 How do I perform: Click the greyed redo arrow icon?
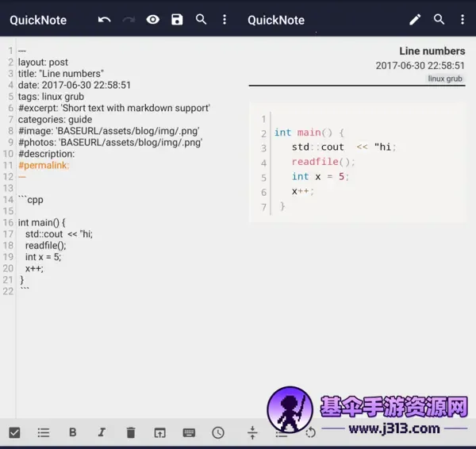(x=129, y=20)
